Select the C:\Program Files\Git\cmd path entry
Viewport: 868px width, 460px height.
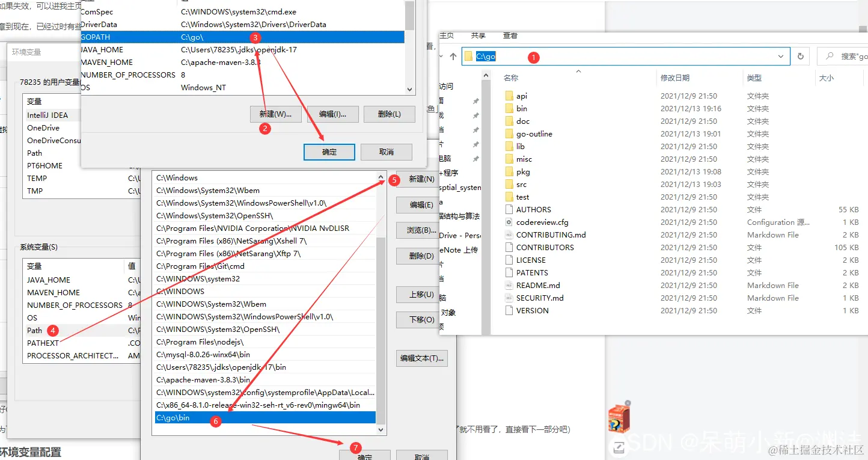pyautogui.click(x=265, y=266)
